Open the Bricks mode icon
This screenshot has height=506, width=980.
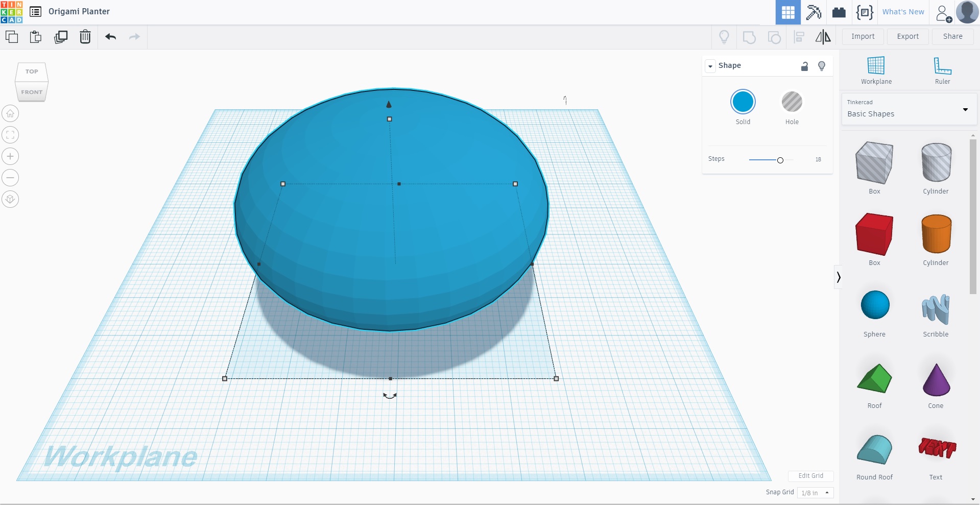pos(839,12)
